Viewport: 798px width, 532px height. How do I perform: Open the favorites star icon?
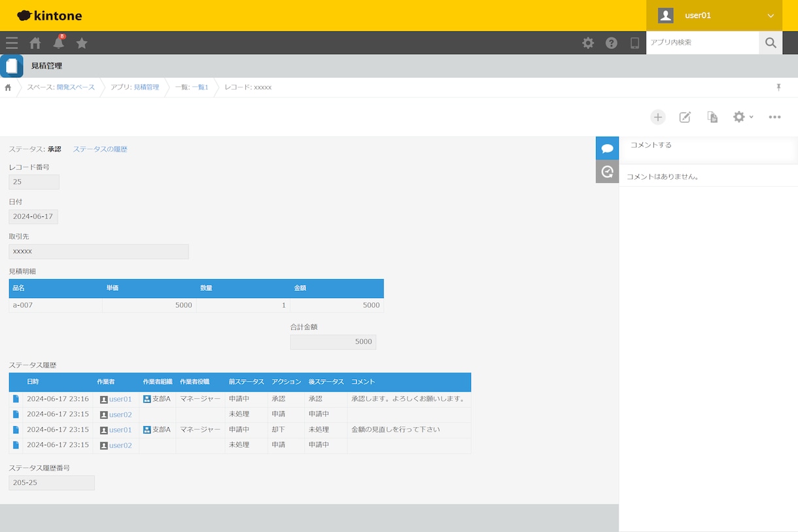pos(82,43)
